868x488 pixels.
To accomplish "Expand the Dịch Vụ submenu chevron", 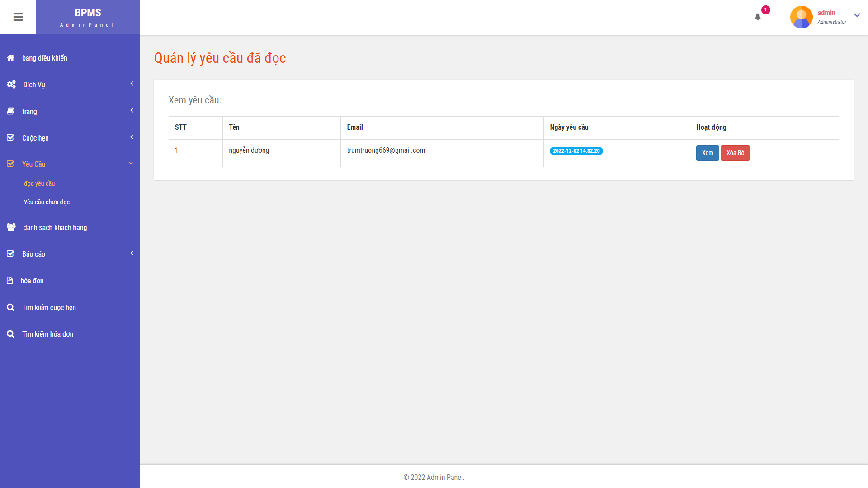I will tap(132, 84).
